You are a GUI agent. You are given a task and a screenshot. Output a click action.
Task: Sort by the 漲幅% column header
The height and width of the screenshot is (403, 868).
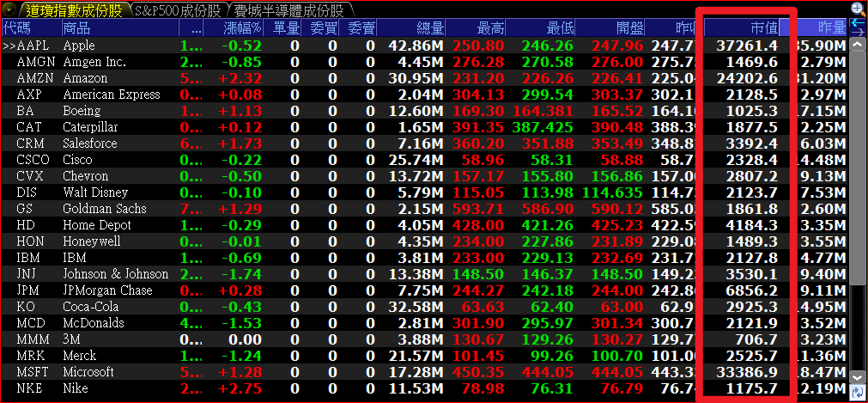point(233,27)
